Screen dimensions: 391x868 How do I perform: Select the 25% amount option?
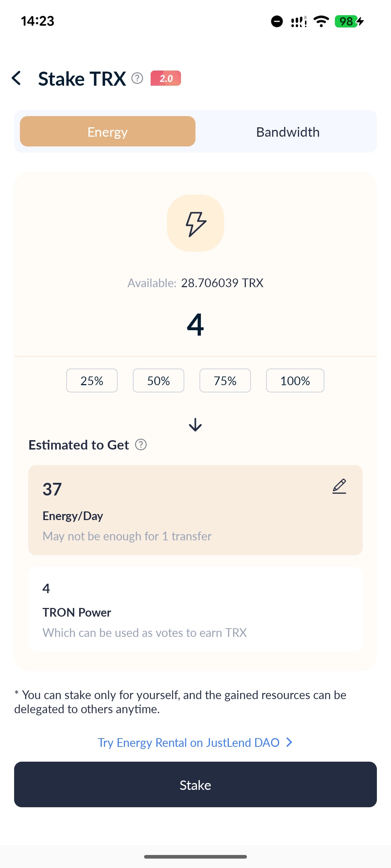92,380
